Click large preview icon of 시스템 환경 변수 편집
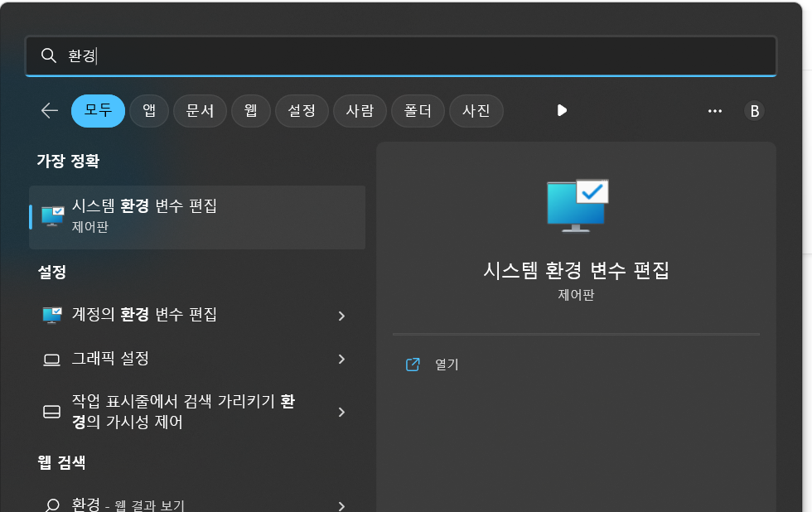Viewport: 812px width, 512px height. (x=578, y=205)
